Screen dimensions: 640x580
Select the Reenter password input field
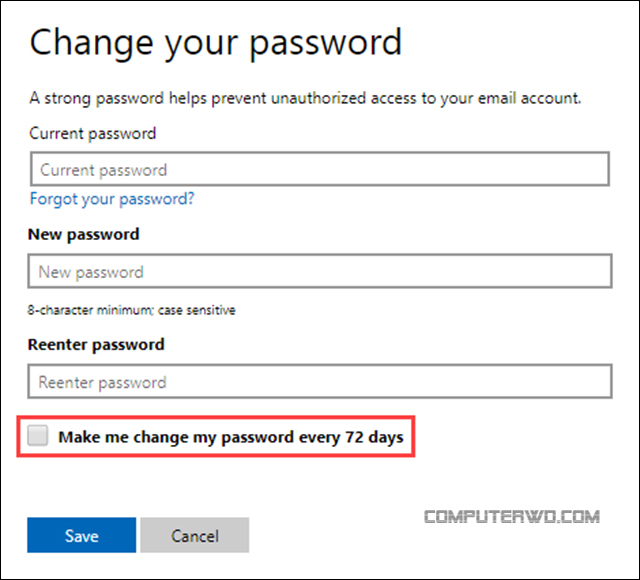tap(319, 381)
